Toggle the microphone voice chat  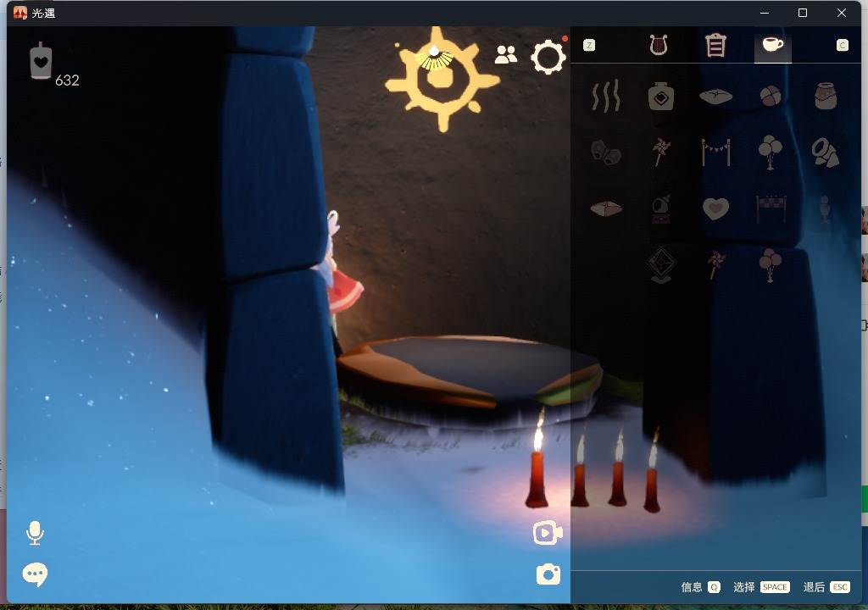(x=35, y=533)
